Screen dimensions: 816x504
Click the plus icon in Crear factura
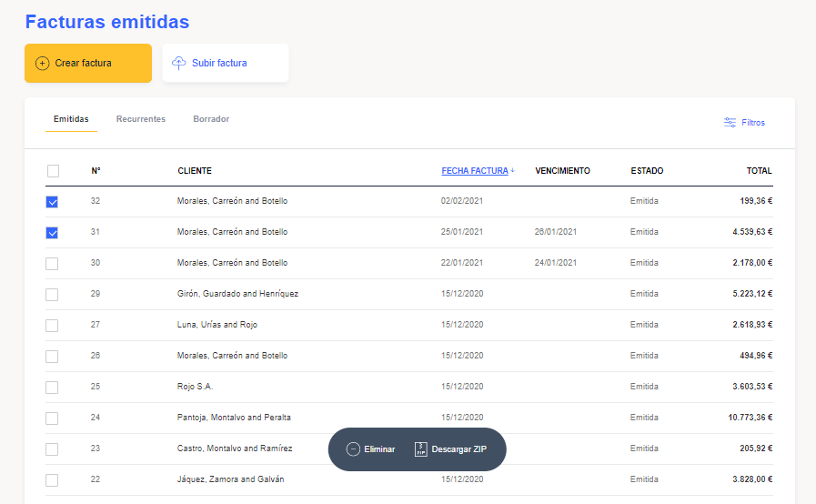tap(42, 64)
